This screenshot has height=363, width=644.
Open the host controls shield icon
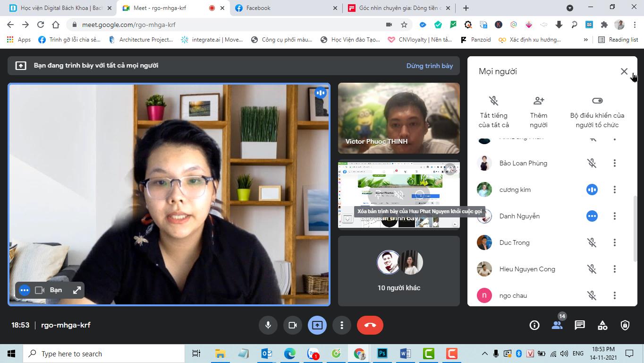[625, 325]
